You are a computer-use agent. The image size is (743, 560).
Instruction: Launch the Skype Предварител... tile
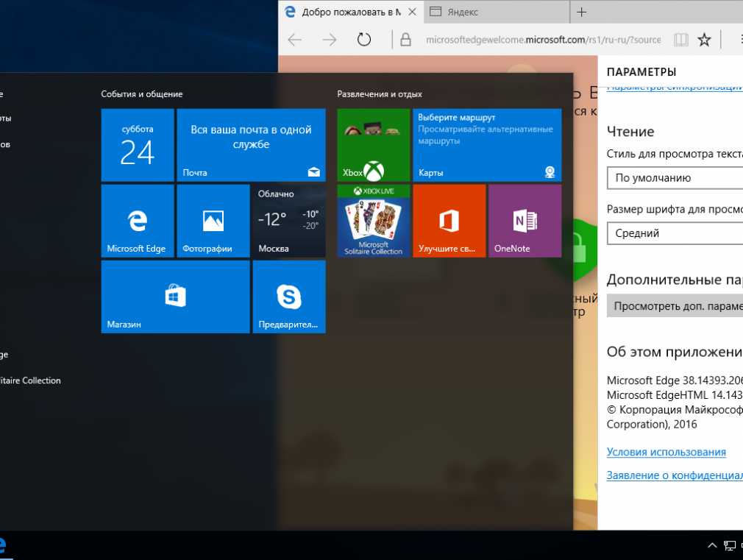click(x=289, y=297)
